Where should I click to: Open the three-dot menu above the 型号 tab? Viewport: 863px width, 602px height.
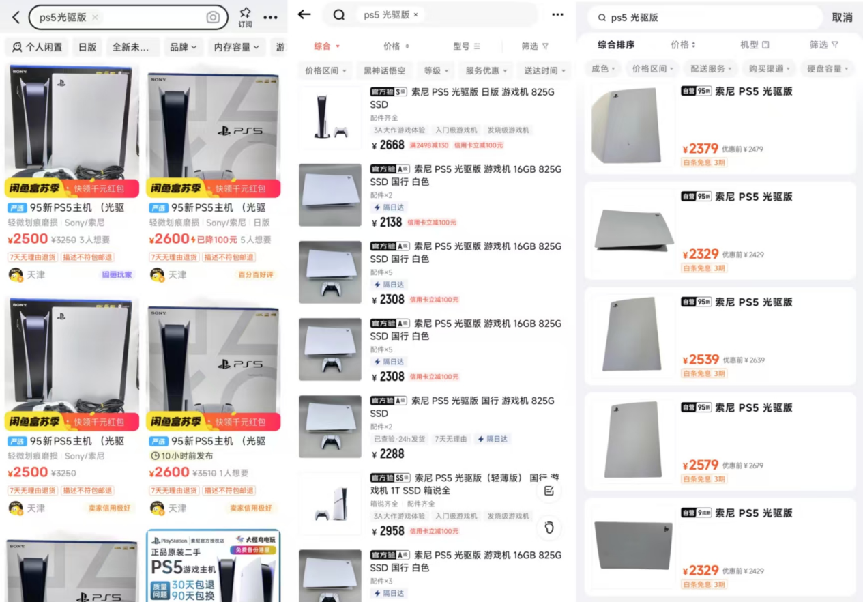558,15
